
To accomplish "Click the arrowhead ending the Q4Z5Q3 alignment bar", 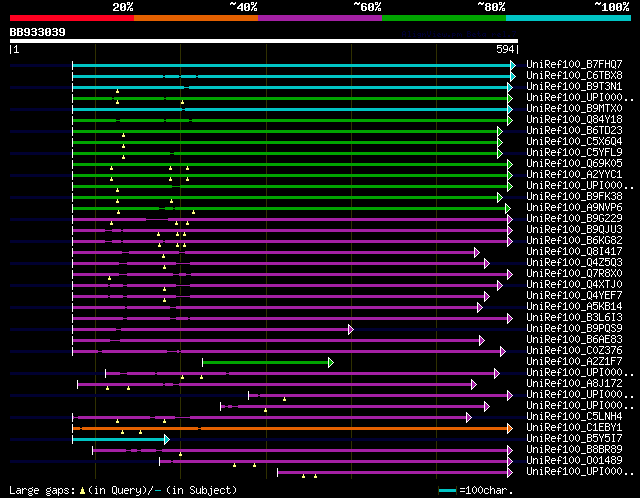I will coord(486,263).
